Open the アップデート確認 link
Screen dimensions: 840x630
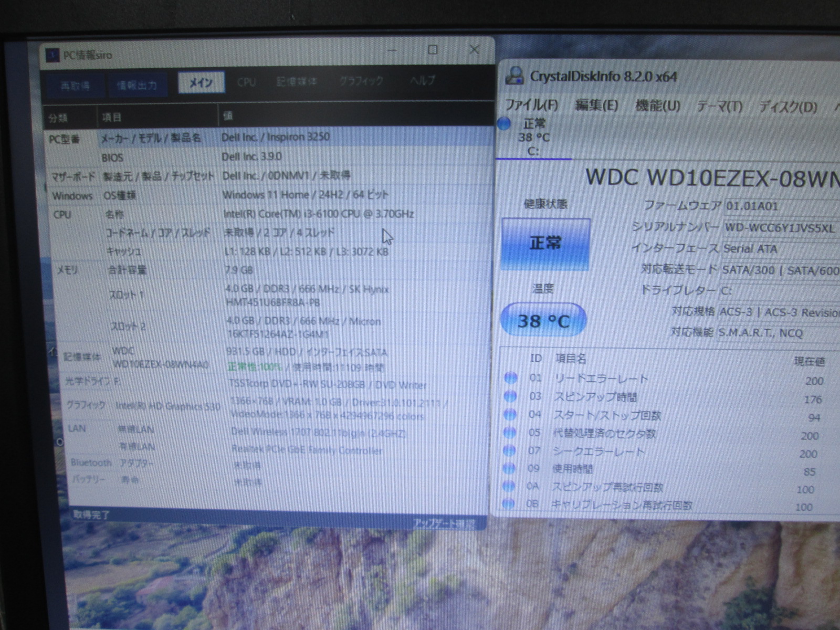[x=444, y=523]
